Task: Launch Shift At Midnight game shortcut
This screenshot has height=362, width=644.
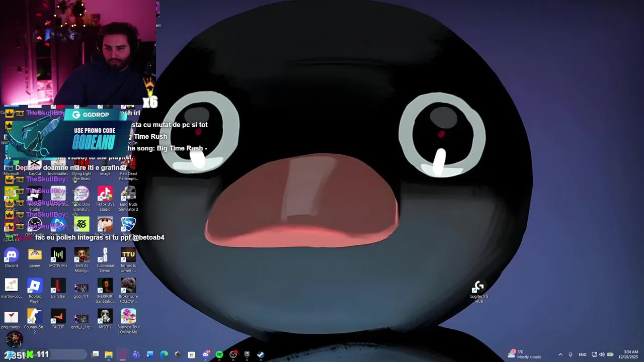Action: tap(82, 260)
